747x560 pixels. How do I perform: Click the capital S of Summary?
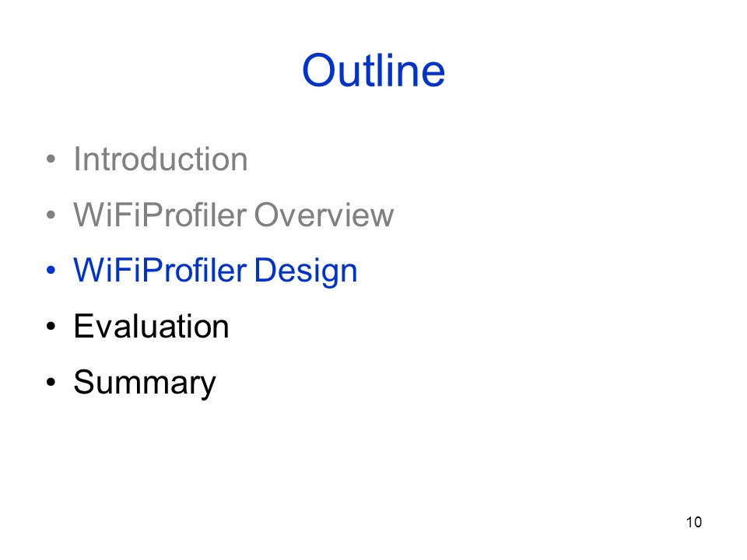[85, 382]
